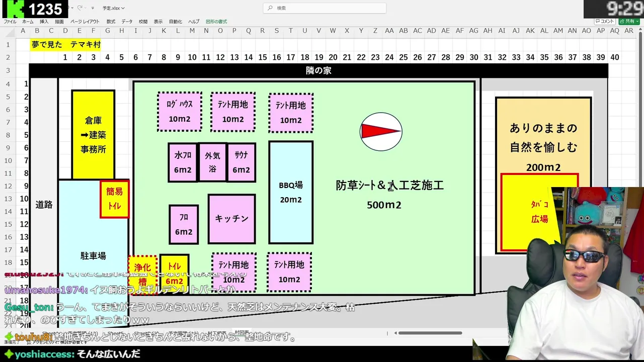This screenshot has width=644, height=362.
Task: Select the 倉庫➡建築事務所 yellow shape
Action: point(93,135)
